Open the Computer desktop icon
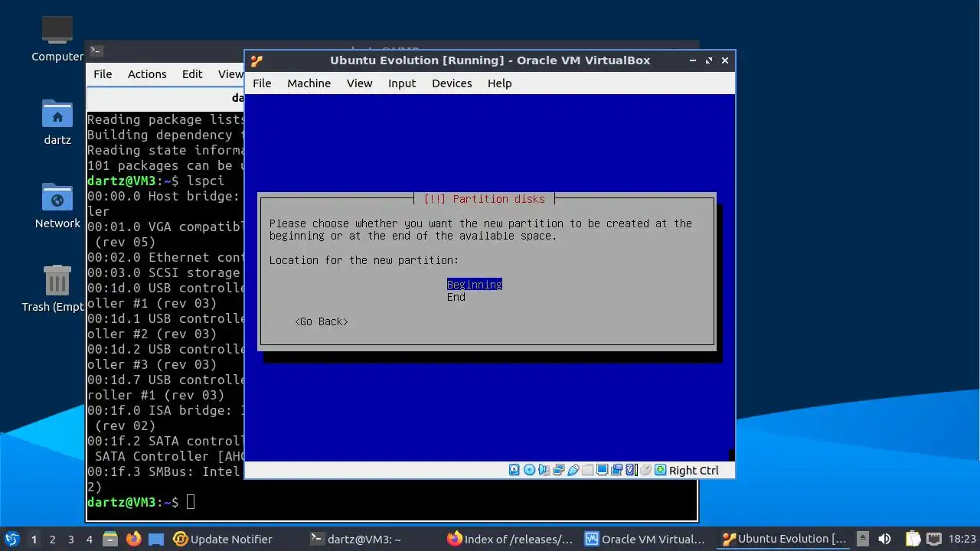The image size is (980, 551). [x=57, y=39]
